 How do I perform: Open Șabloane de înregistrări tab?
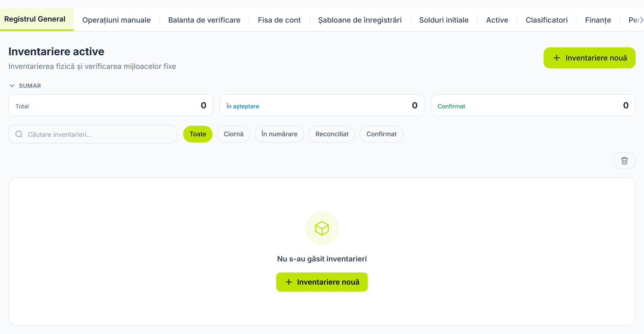(360, 20)
